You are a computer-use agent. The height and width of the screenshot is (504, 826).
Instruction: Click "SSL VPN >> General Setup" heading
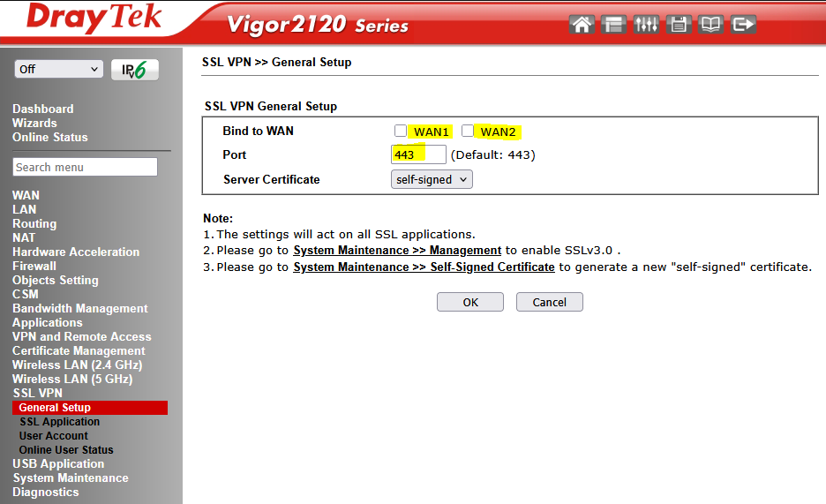(276, 62)
